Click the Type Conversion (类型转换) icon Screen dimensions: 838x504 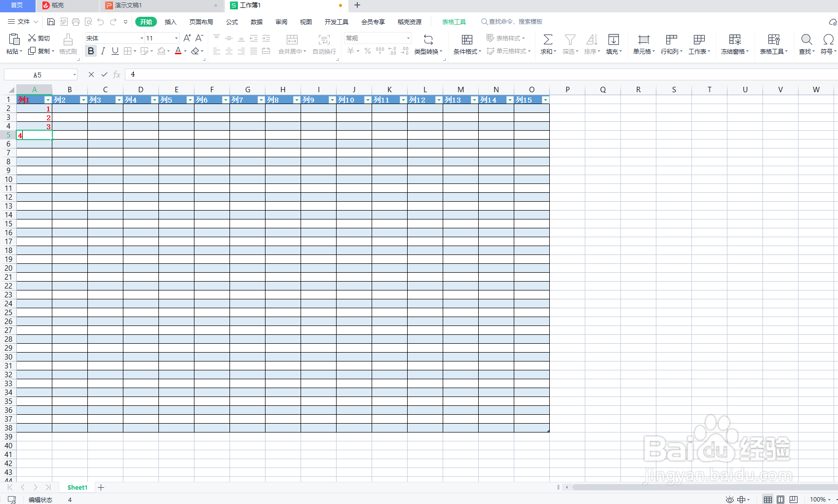click(x=428, y=39)
